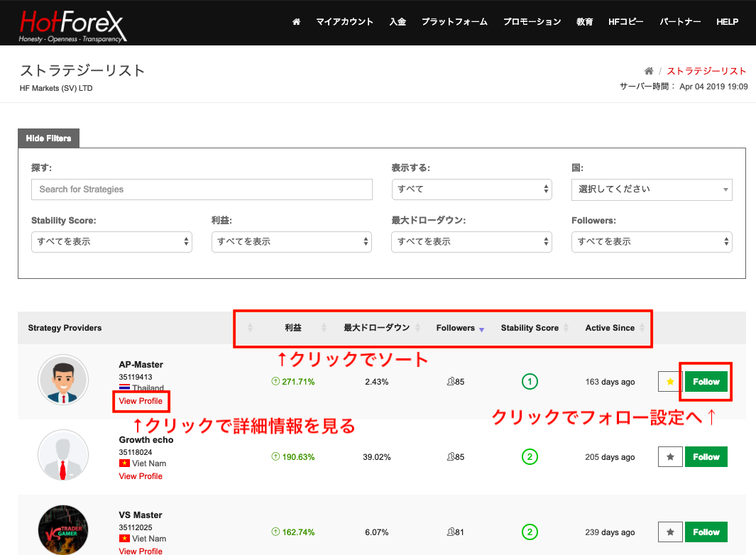Collapse filters with Hide Filters tab

(49, 138)
